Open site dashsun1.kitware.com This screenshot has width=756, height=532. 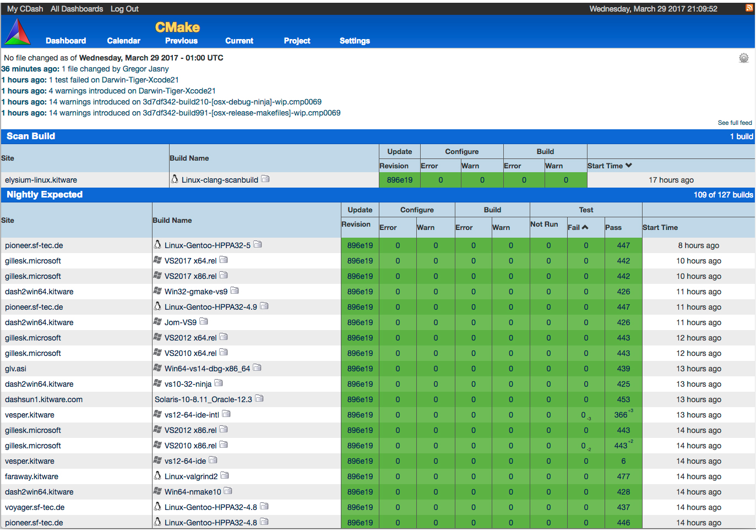pos(44,399)
